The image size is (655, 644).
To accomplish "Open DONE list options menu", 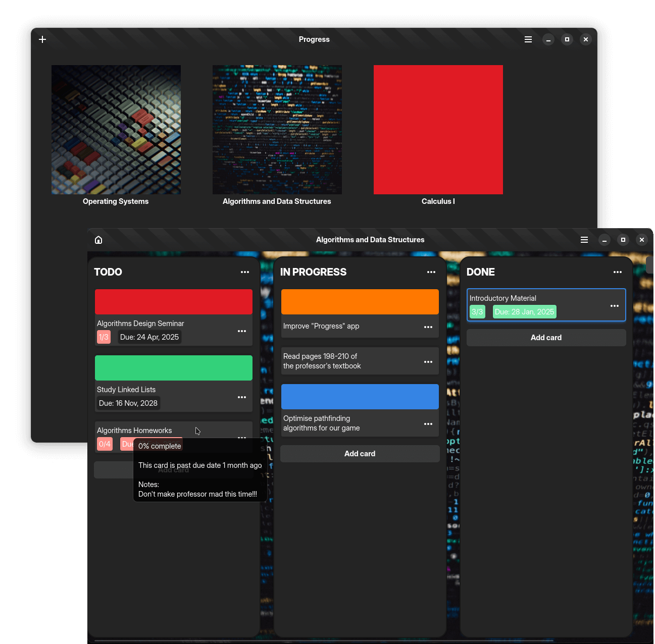I will (x=618, y=272).
